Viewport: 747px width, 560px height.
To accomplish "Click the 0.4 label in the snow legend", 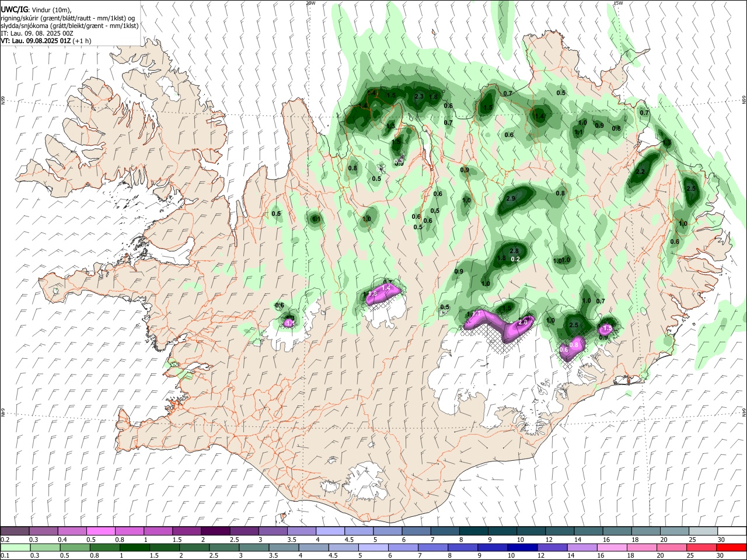I will [x=62, y=540].
